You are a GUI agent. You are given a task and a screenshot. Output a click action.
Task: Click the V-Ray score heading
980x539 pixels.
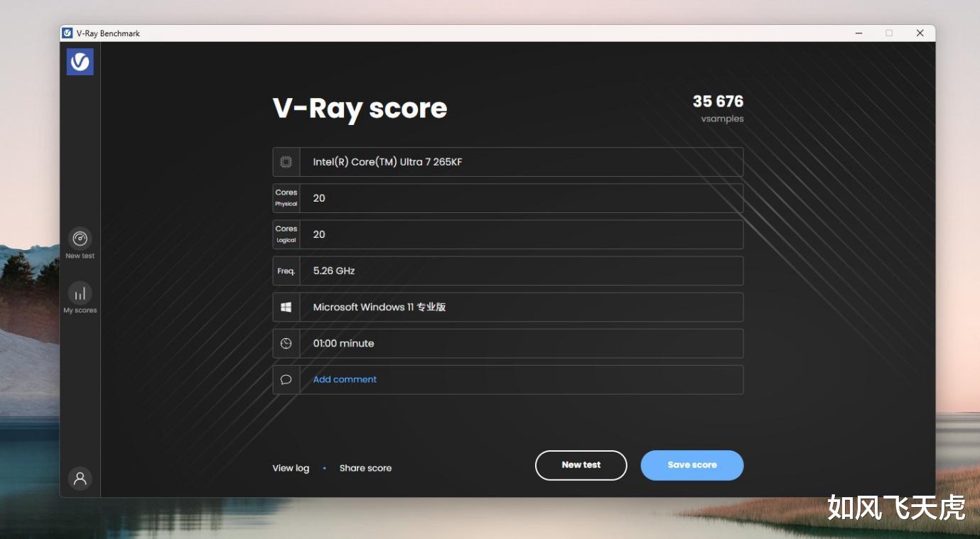pos(360,108)
